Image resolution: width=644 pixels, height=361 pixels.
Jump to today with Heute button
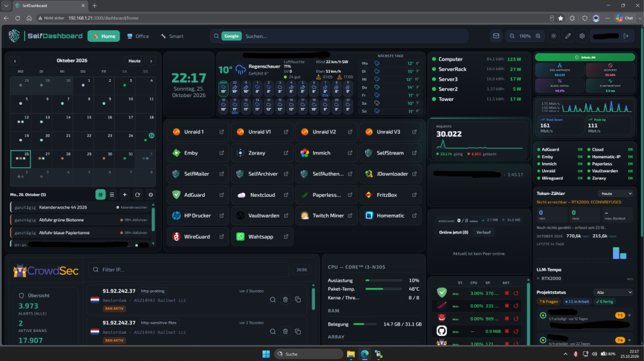135,61
